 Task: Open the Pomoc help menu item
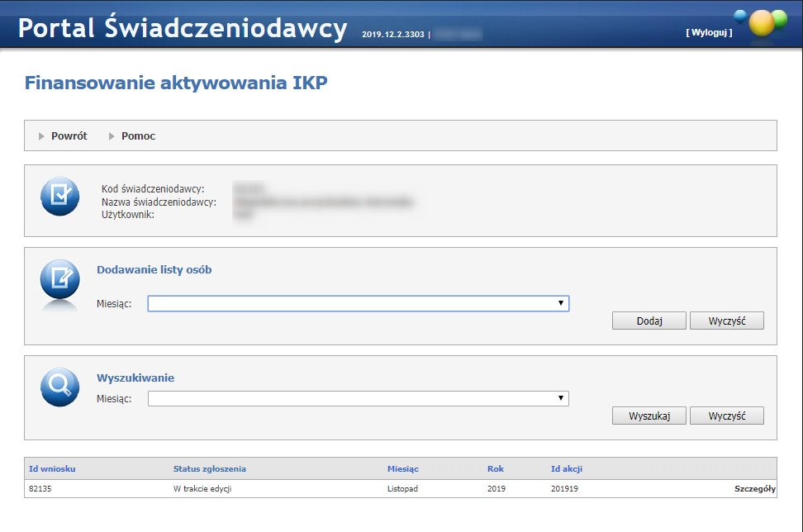[138, 136]
